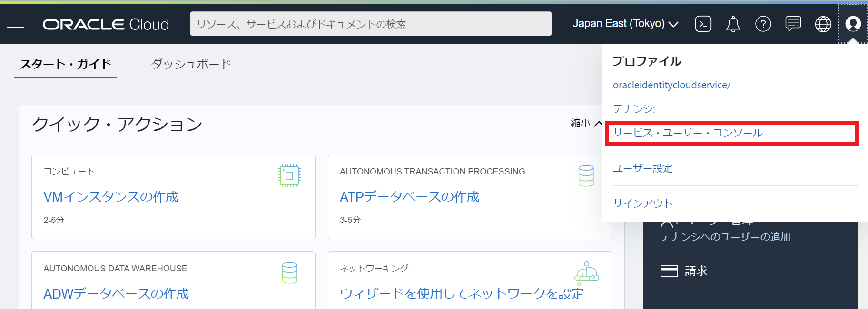This screenshot has width=868, height=309.
Task: Open the notifications bell
Action: (733, 24)
